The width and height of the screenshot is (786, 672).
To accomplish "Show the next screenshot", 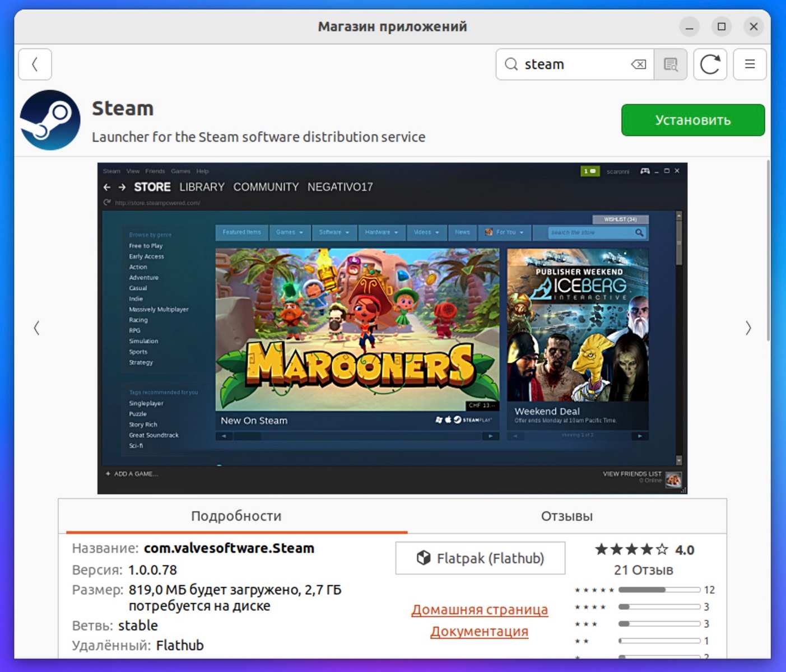I will tap(748, 328).
